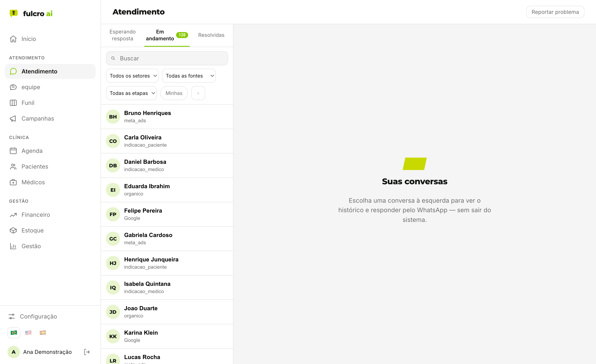Toggle the dot filter button next to Minhas

click(x=198, y=93)
